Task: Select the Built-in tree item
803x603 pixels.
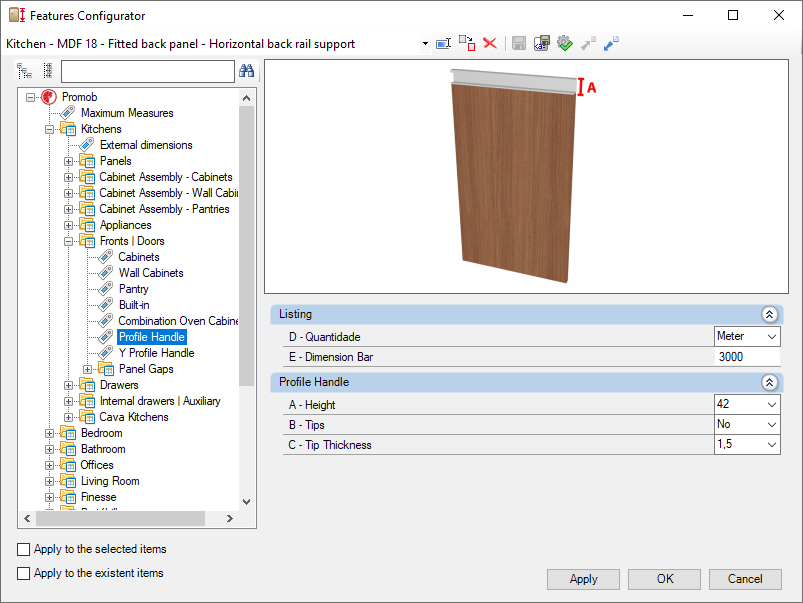Action: [134, 305]
